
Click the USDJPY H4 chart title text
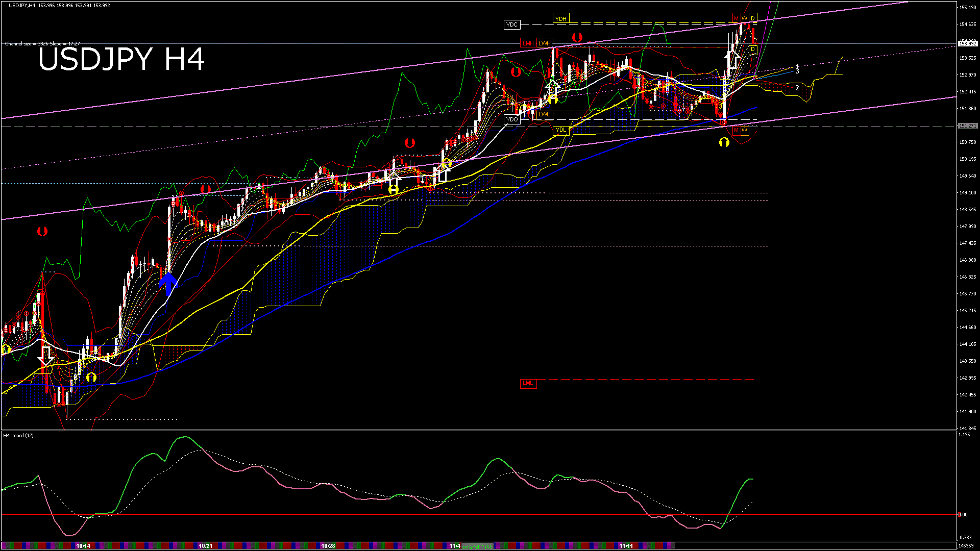point(121,59)
